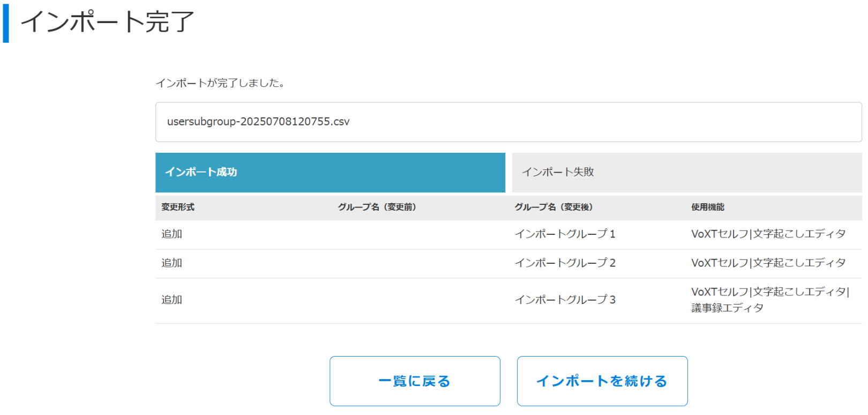Click the インポートが完了しました message text
Viewport: 868px width, 415px height.
[x=220, y=83]
